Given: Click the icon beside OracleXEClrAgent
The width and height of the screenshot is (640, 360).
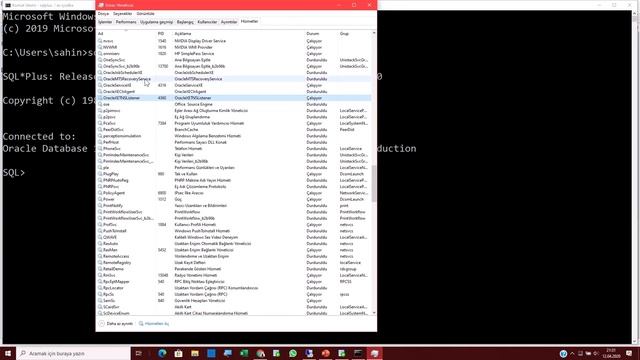Looking at the screenshot, I should tap(100, 91).
